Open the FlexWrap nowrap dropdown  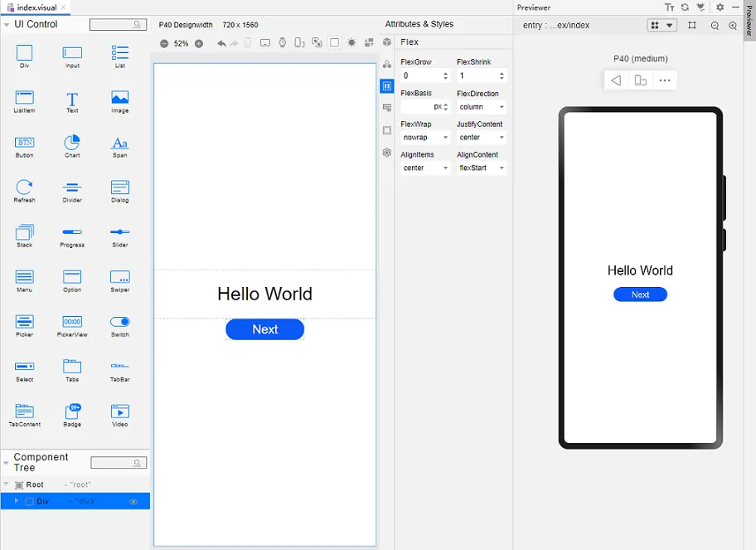tap(425, 138)
